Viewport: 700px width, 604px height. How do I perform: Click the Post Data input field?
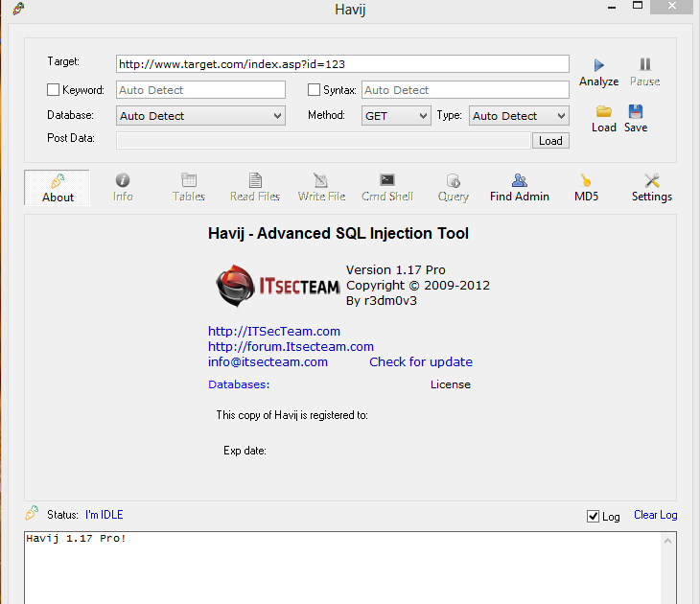click(323, 141)
